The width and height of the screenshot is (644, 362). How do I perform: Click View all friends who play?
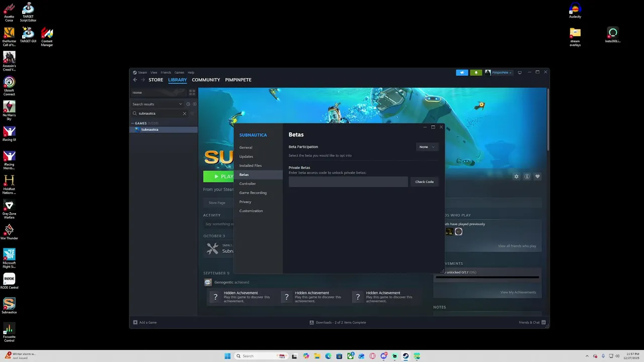pos(517,246)
